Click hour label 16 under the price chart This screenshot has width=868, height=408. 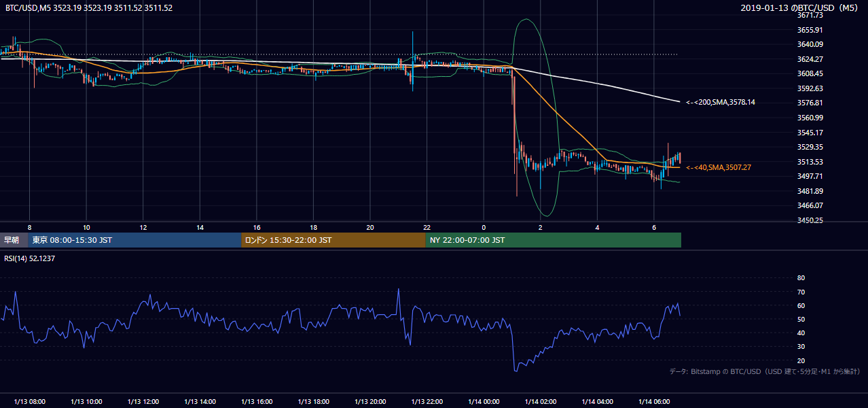[x=257, y=227]
